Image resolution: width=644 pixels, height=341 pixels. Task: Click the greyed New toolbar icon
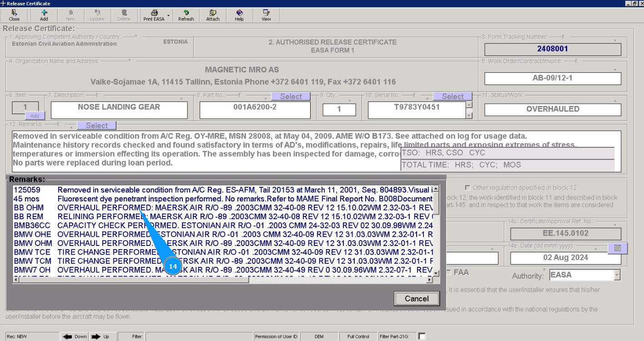coord(70,15)
